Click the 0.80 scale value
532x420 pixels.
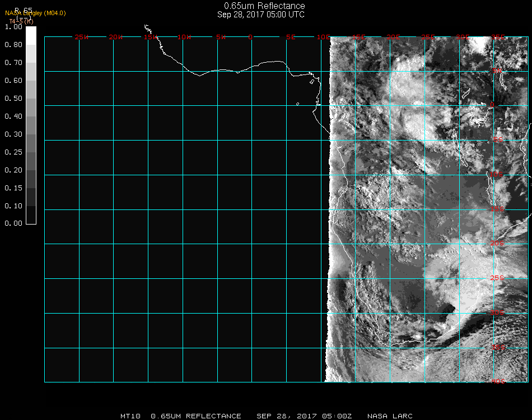tap(13, 45)
